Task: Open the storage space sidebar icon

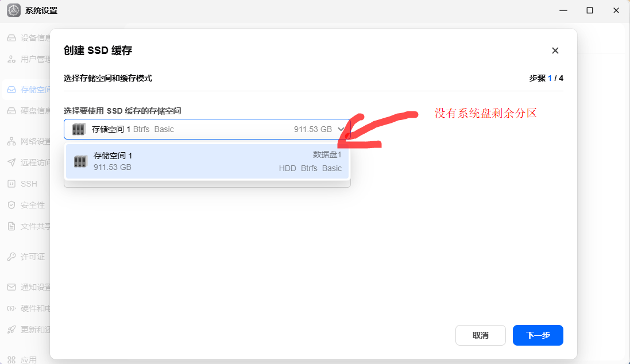Action: click(x=11, y=90)
